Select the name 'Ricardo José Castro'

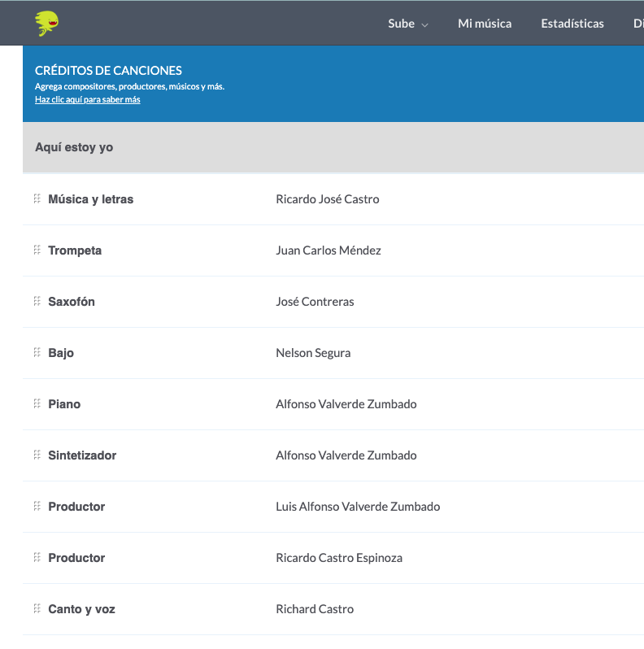click(x=328, y=199)
